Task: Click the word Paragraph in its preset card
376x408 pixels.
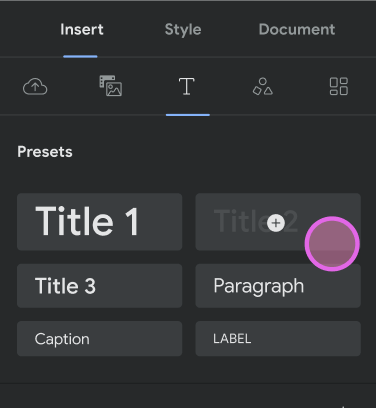Action: coord(259,286)
